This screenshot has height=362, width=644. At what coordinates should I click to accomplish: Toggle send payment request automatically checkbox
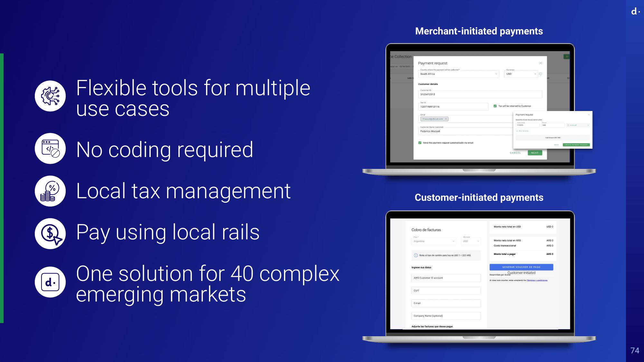pos(421,142)
